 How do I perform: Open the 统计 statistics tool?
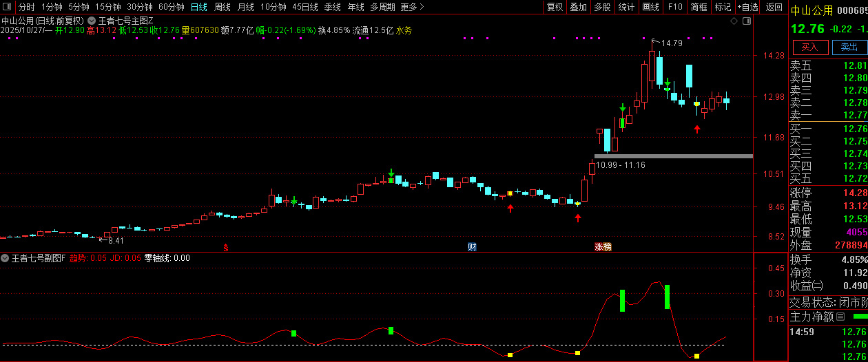pyautogui.click(x=626, y=7)
